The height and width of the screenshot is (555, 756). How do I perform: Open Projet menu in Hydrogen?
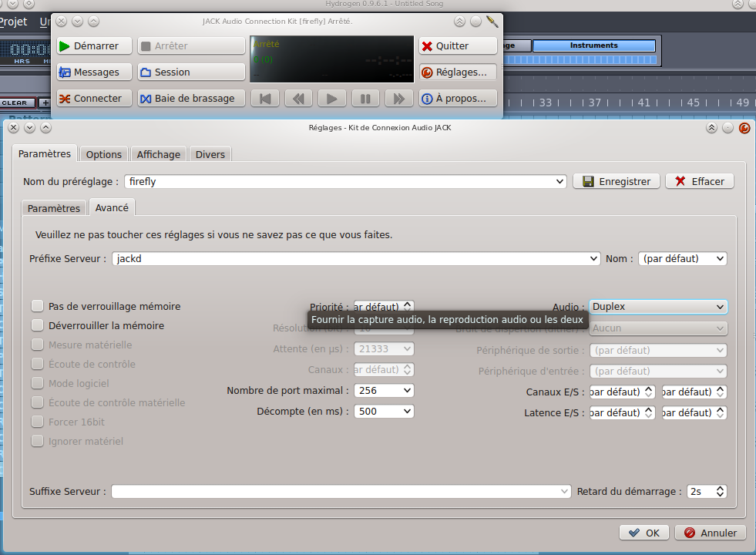(x=14, y=22)
